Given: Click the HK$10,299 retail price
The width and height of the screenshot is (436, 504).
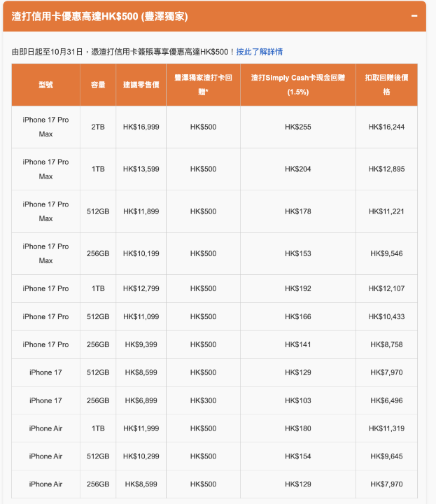Looking at the screenshot, I should pyautogui.click(x=141, y=456).
